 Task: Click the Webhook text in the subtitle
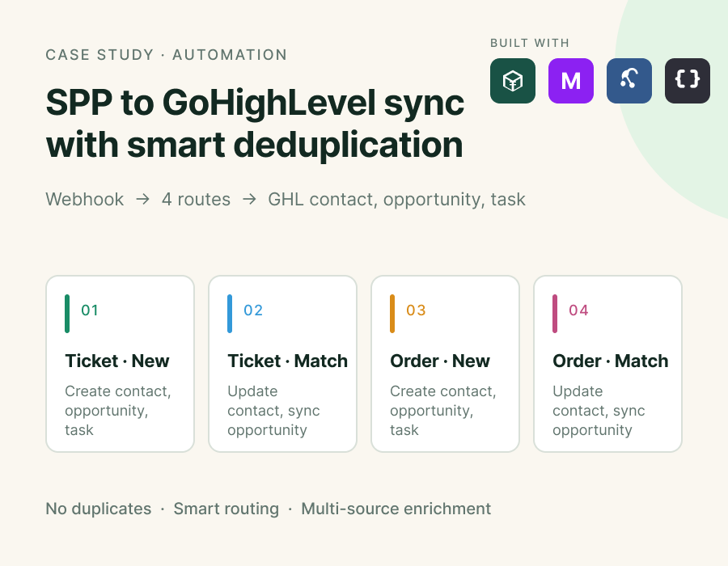click(84, 200)
